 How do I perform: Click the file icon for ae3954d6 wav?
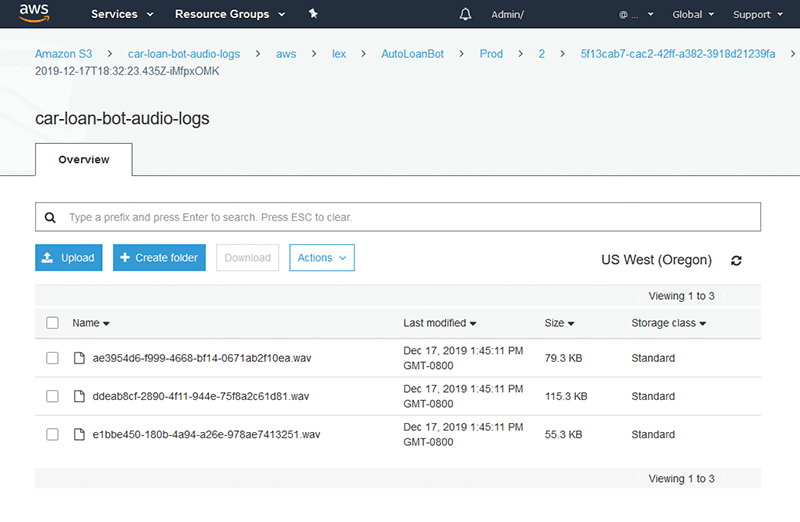[79, 358]
